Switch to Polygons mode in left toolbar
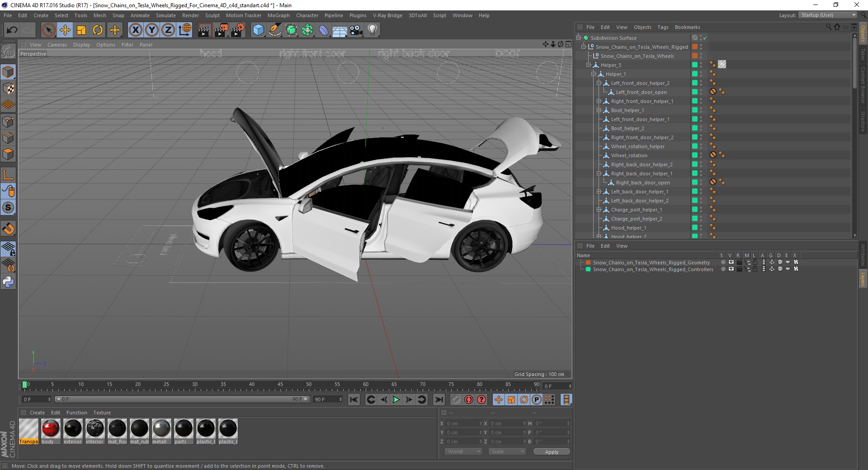868x470 pixels. click(8, 154)
